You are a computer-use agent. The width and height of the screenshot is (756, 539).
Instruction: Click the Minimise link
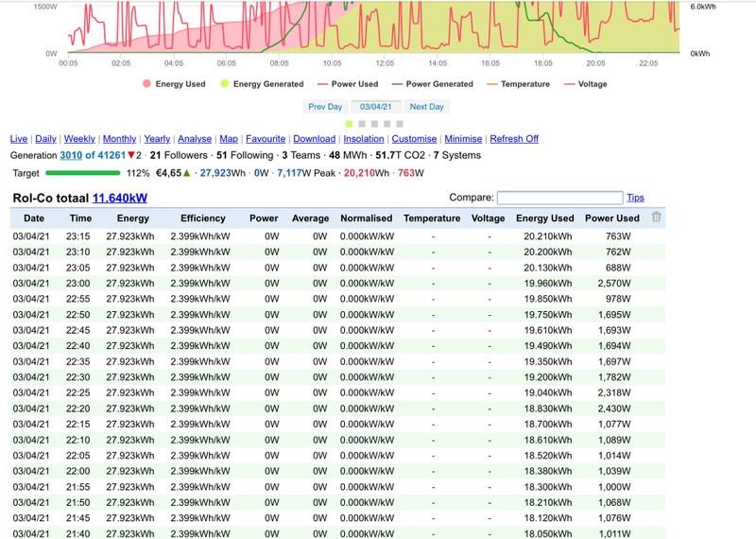[x=463, y=139]
